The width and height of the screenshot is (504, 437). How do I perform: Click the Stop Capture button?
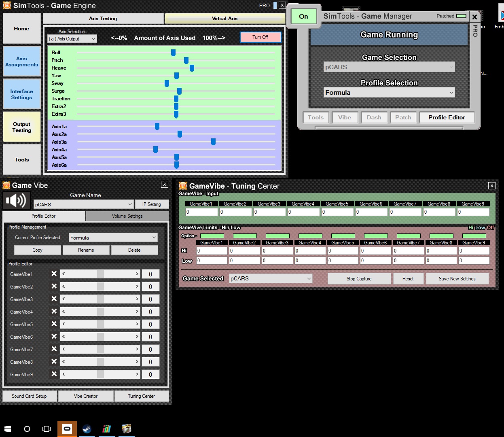point(359,279)
